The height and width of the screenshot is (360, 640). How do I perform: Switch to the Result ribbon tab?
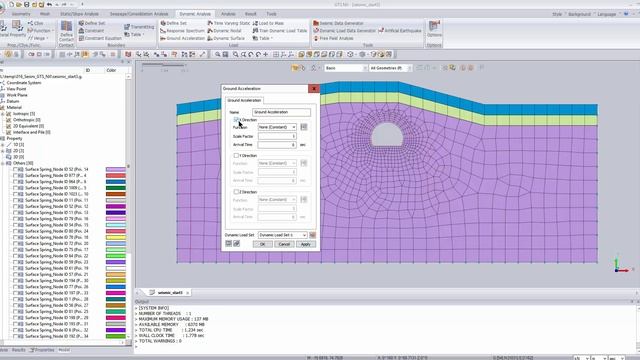pyautogui.click(x=251, y=14)
